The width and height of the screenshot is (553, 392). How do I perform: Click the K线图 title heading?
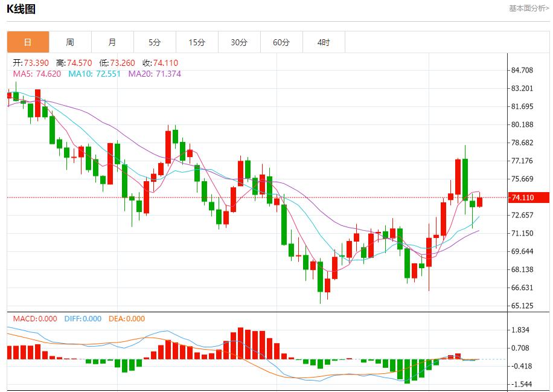click(21, 8)
